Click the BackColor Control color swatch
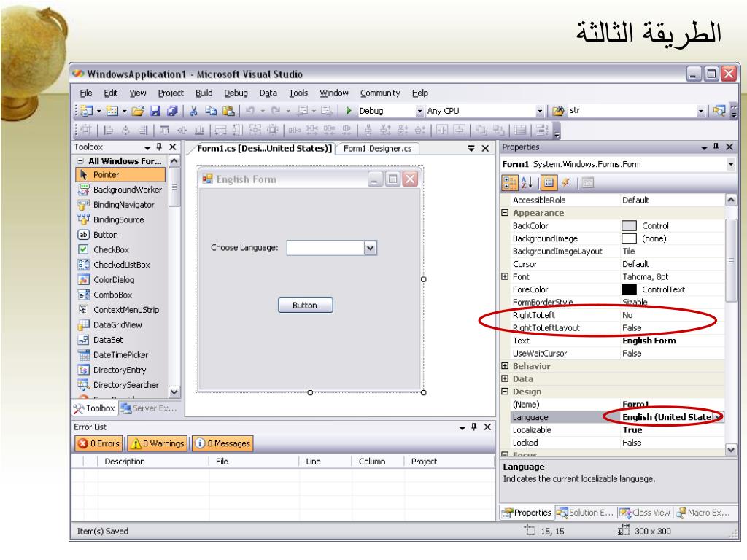The height and width of the screenshot is (560, 747). point(629,226)
